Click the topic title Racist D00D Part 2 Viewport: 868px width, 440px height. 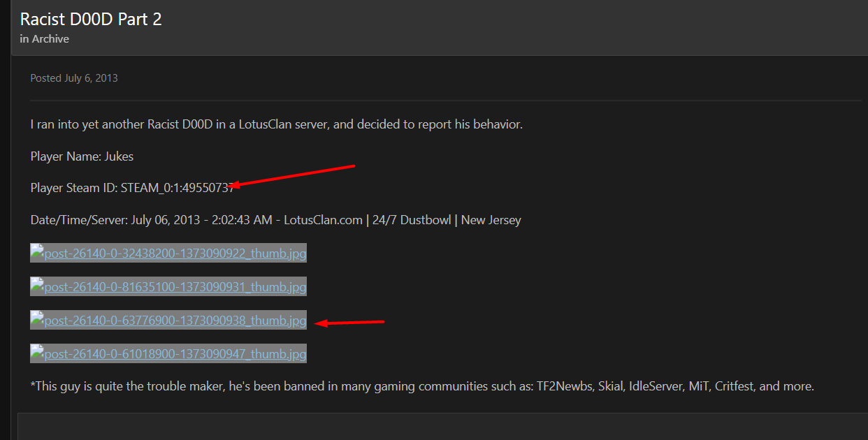pos(91,19)
